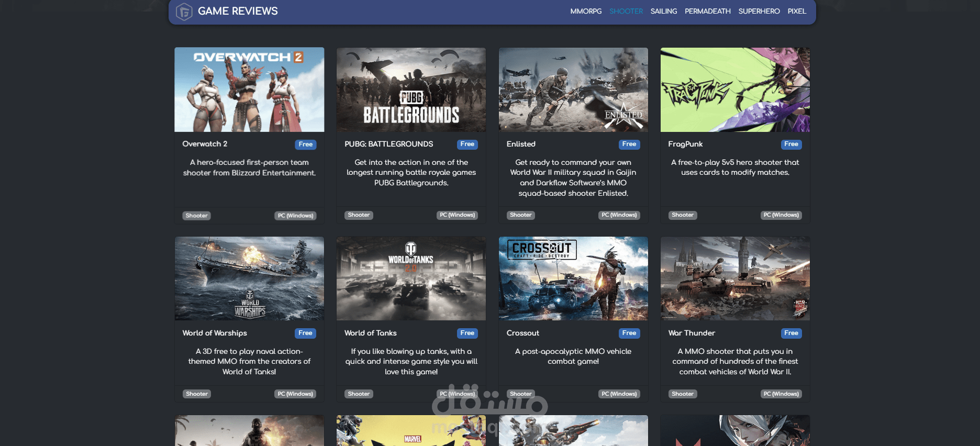
Task: Click the Overwatch 2 description text
Action: click(x=249, y=168)
